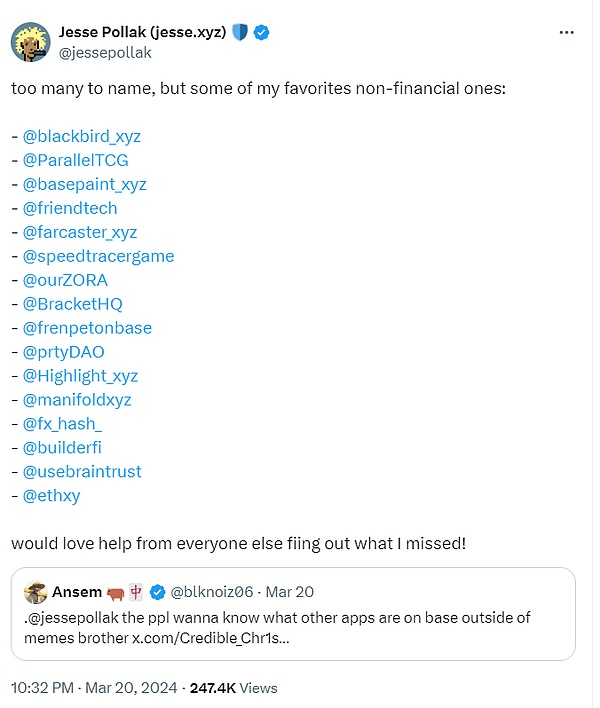Go to the @speedtracergame mention
This screenshot has width=600, height=708.
[x=98, y=256]
